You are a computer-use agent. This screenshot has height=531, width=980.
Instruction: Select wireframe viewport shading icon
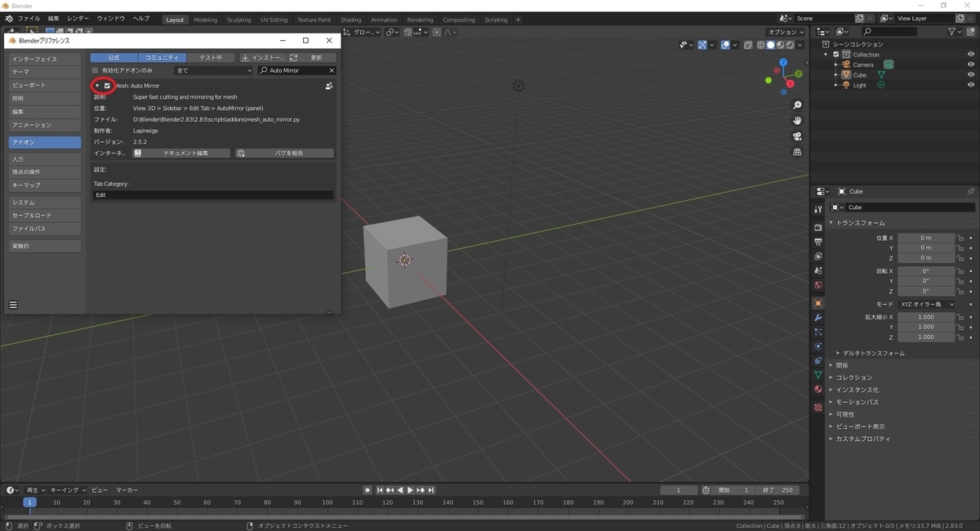759,44
